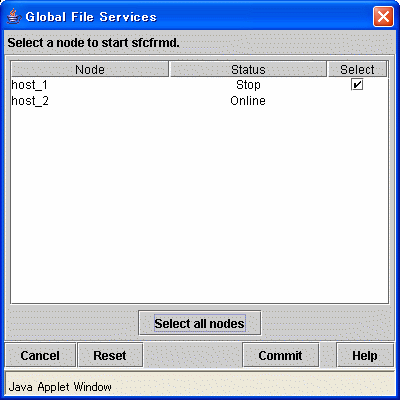Viewport: 400px width, 400px height.
Task: Close the Global File Services window
Action: 383,16
